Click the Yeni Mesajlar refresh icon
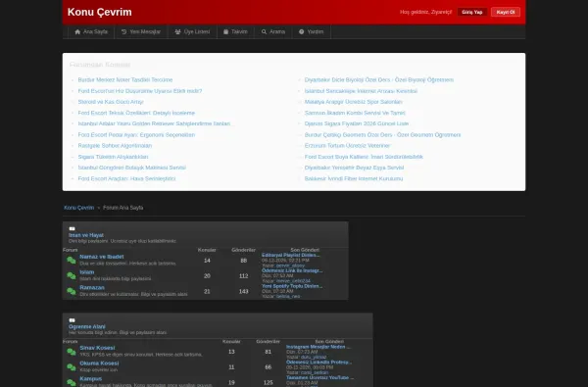Screen dimensions: 588x387 [124, 32]
